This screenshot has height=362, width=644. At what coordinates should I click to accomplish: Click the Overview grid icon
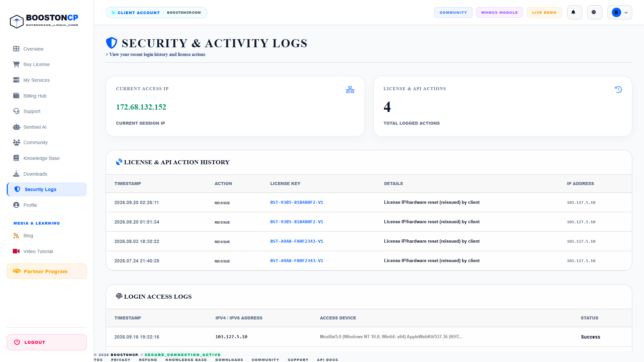tap(16, 49)
